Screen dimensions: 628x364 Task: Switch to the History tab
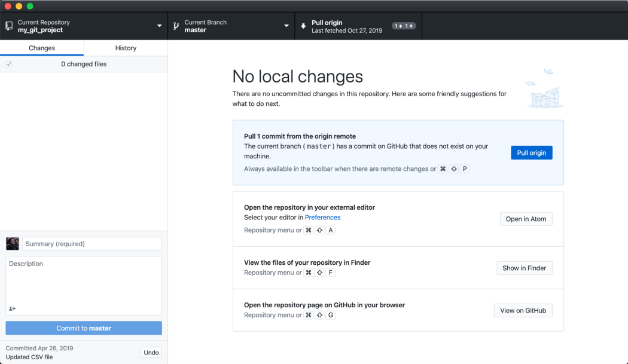126,48
